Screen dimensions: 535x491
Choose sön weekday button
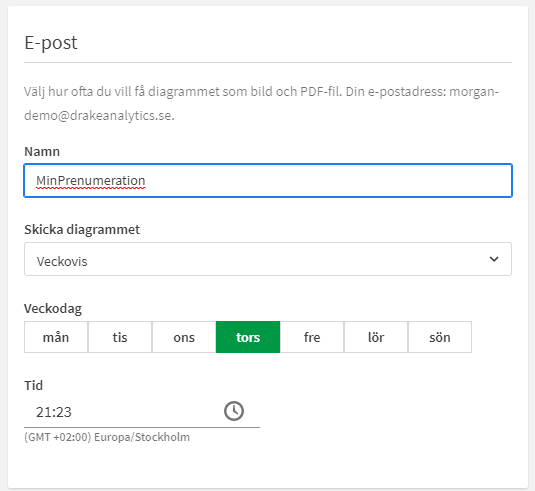[440, 337]
